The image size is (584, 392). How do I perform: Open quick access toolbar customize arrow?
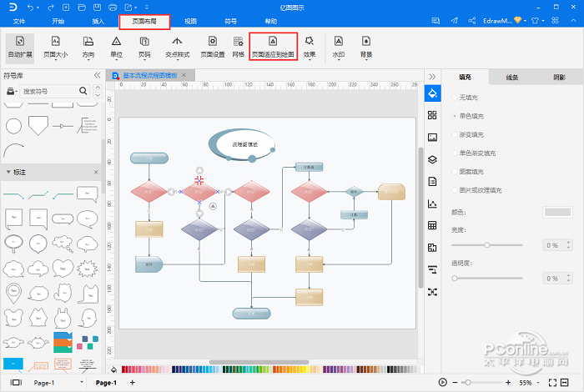point(146,8)
